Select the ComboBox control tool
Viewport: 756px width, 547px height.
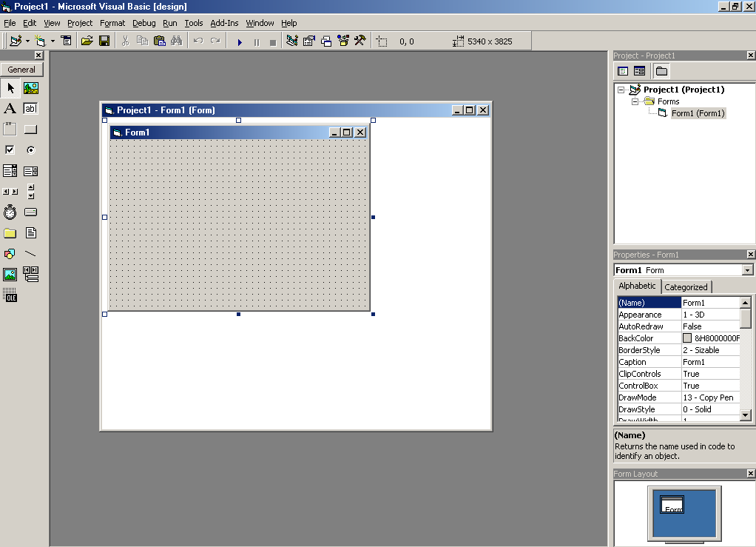tap(10, 171)
